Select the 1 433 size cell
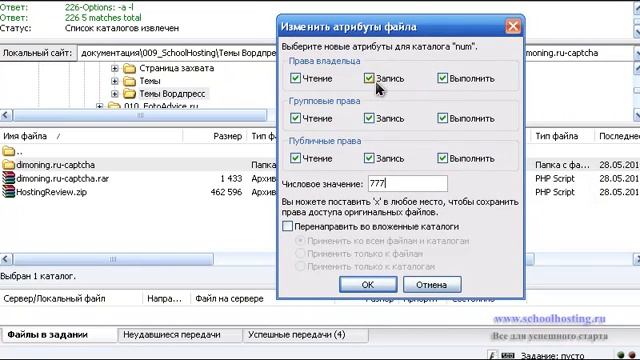Viewport: 640px width, 360px height. tap(231, 178)
